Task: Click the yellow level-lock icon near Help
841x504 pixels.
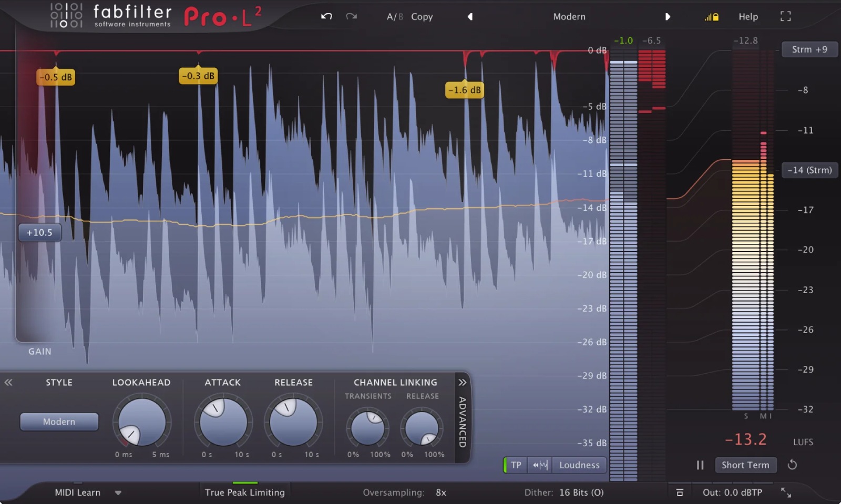Action: [x=711, y=16]
